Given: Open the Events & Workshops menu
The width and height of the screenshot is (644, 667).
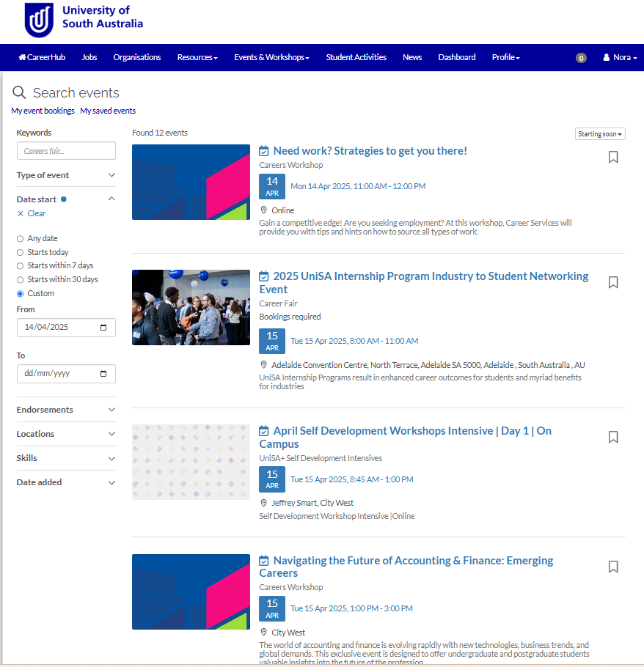Looking at the screenshot, I should pos(271,57).
